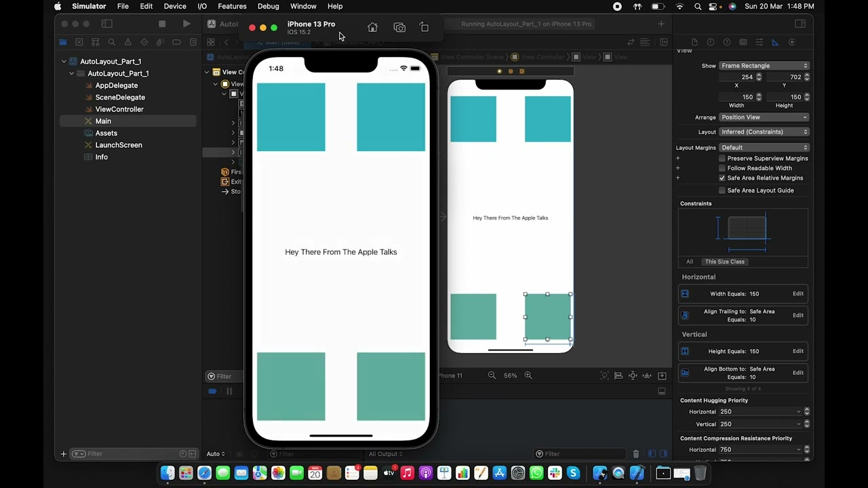Click the Xcode Run play button

pyautogui.click(x=186, y=24)
